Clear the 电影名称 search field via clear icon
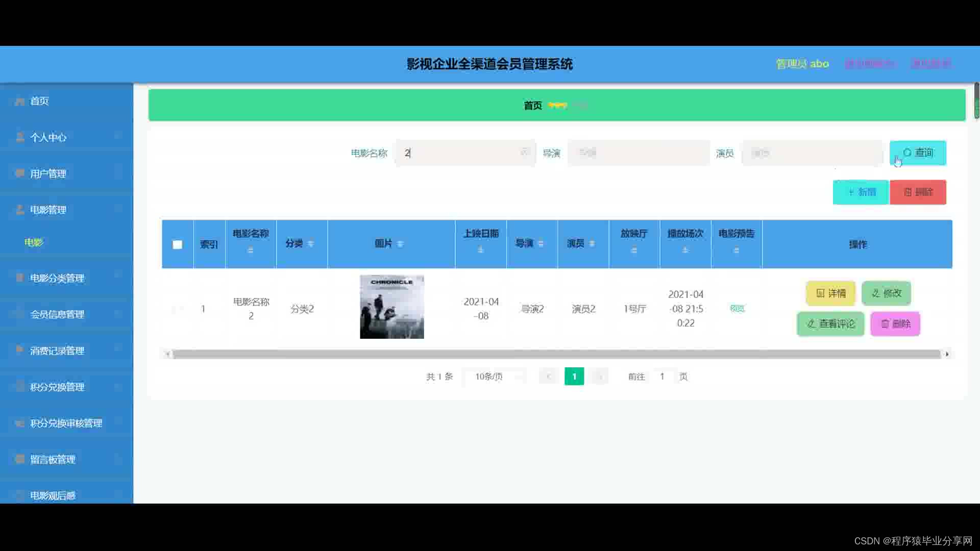Screen dimensions: 980x551 pos(524,152)
